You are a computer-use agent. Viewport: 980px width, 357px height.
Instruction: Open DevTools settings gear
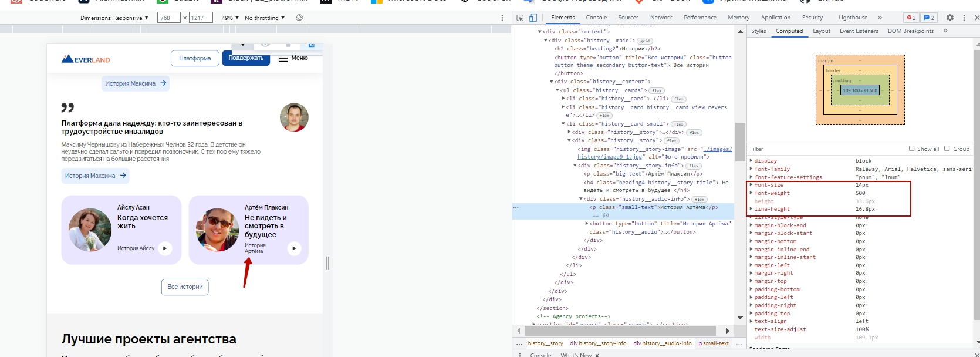pyautogui.click(x=950, y=18)
